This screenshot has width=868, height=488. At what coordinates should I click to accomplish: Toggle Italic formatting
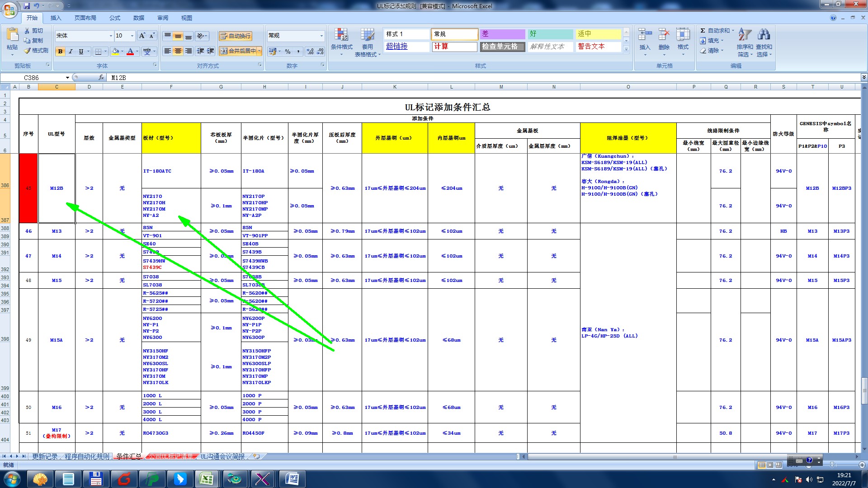point(71,52)
